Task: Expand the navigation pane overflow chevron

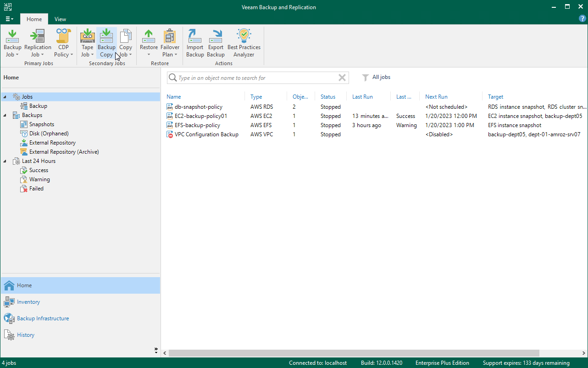Action: 156,350
